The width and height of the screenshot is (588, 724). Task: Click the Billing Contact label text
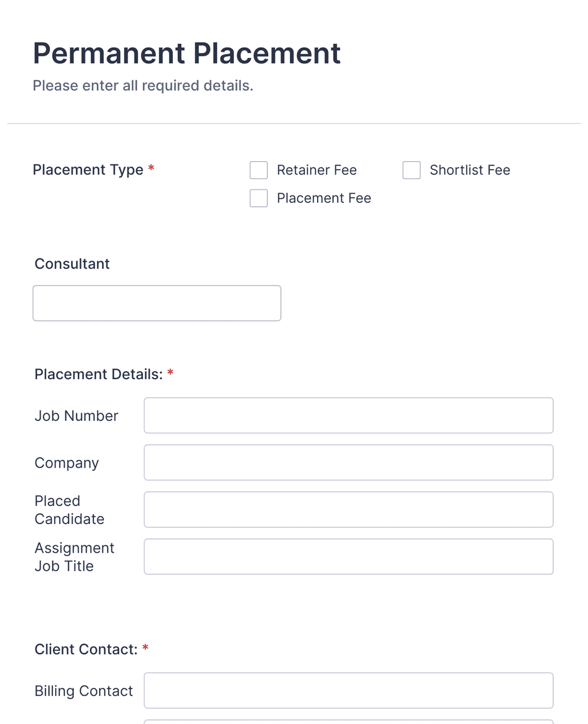(x=83, y=690)
